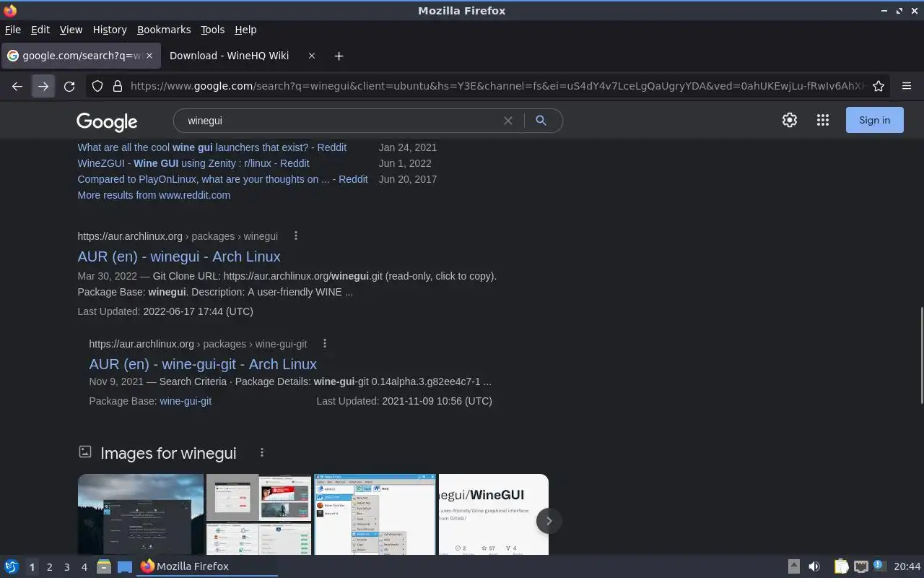
Task: Open options for wine-gui-git AUR result
Action: tap(325, 343)
